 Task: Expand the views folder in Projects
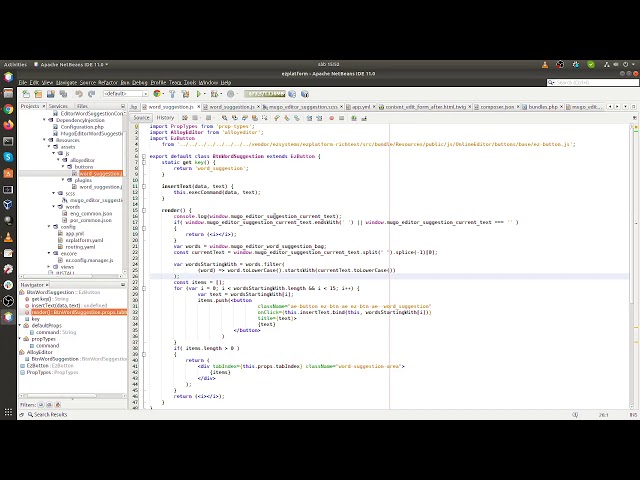point(49,267)
